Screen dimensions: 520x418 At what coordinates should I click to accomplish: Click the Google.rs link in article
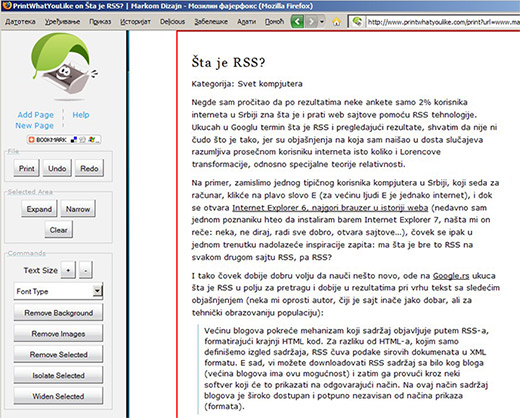(451, 276)
